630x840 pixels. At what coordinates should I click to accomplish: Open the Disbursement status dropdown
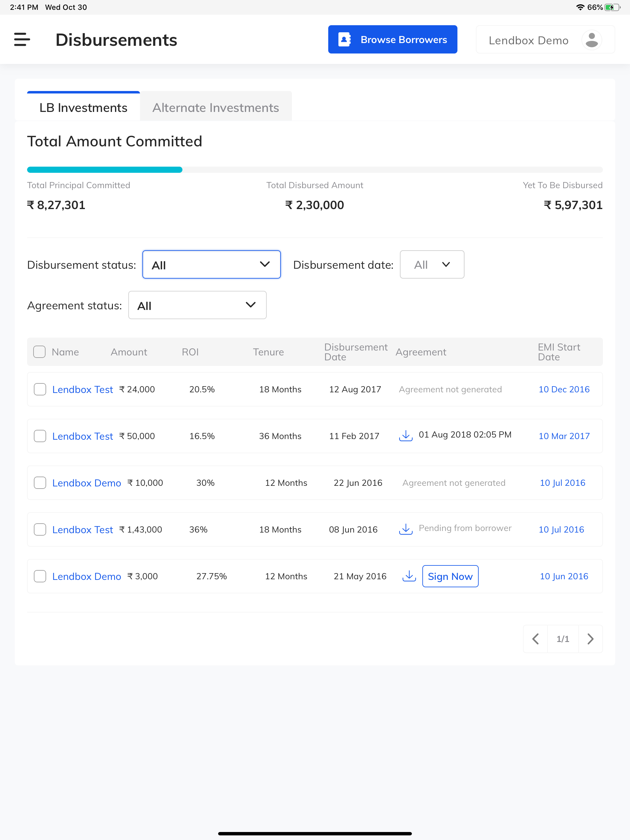(211, 264)
